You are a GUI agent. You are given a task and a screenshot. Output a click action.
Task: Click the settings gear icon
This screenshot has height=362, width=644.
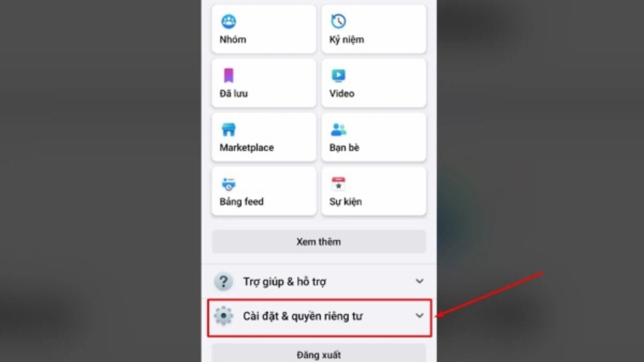click(224, 316)
